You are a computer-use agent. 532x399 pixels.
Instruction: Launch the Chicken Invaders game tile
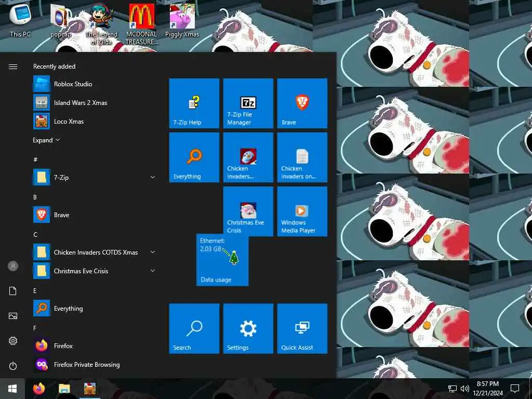[248, 157]
